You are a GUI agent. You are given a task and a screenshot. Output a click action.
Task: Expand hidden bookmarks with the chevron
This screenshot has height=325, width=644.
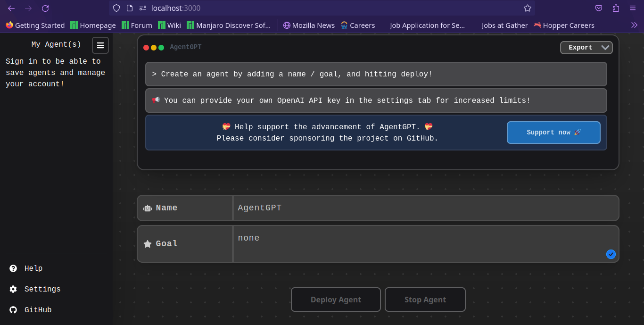(635, 25)
